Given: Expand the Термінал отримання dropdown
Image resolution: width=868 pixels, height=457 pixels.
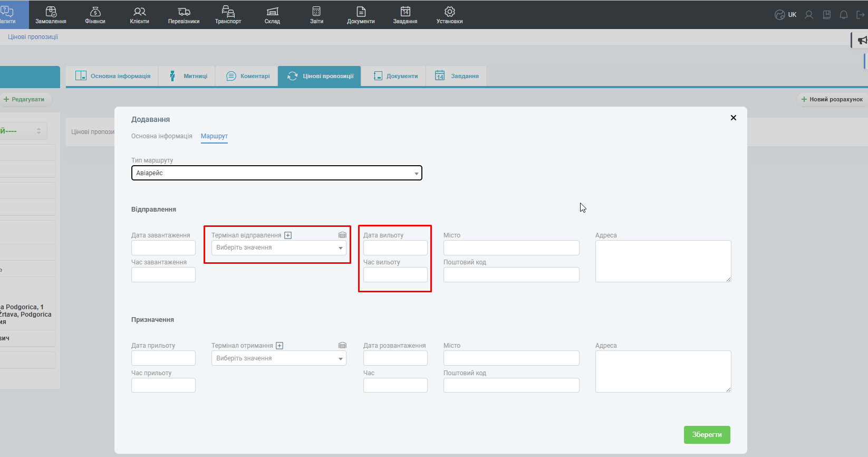Looking at the screenshot, I should tap(279, 358).
